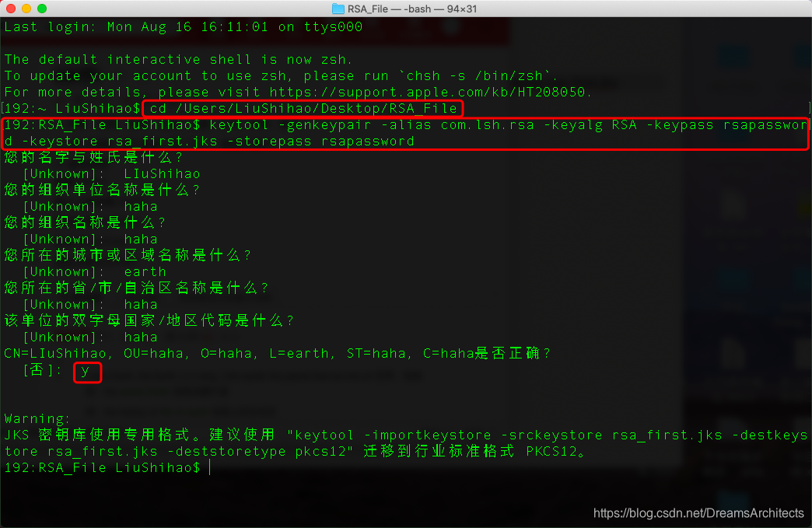
Task: Click the 'Warning:' line
Action: click(37, 418)
